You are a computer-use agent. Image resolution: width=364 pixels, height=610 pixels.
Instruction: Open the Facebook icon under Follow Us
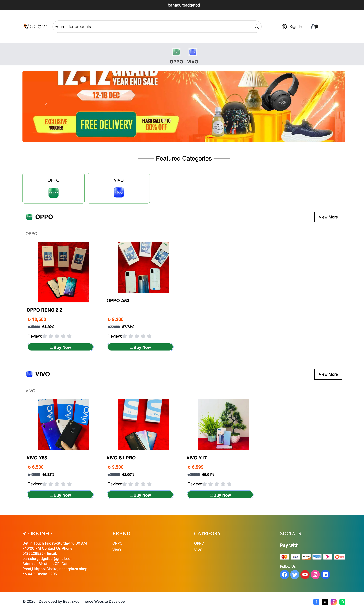point(284,574)
